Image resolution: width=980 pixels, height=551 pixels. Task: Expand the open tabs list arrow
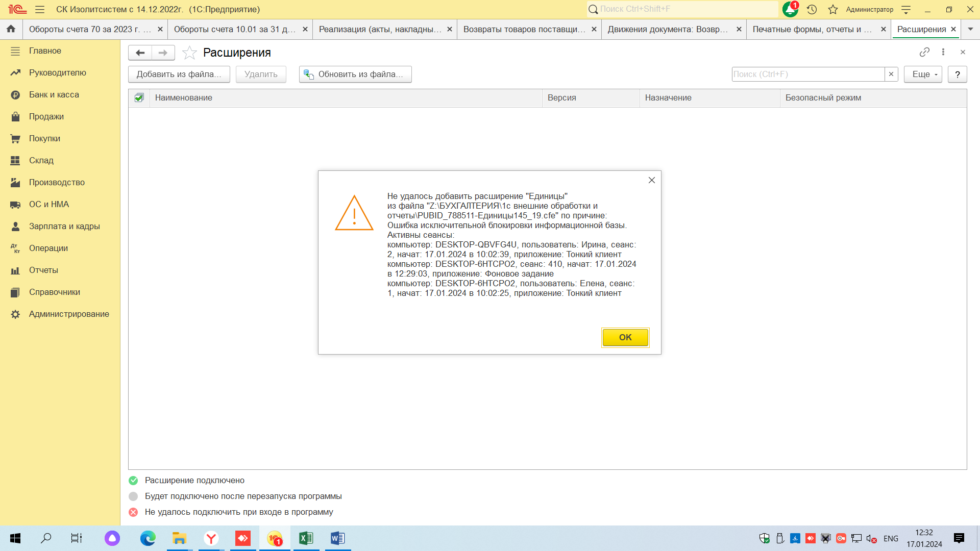[x=970, y=29]
